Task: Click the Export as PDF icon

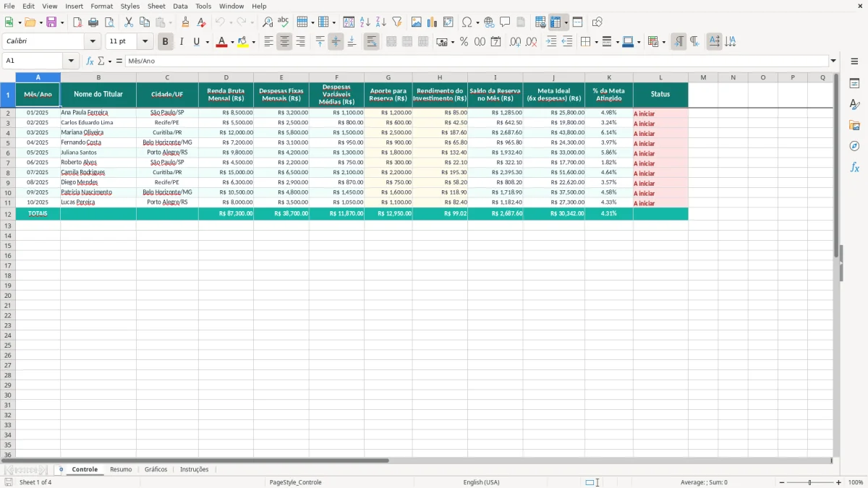Action: [x=77, y=22]
